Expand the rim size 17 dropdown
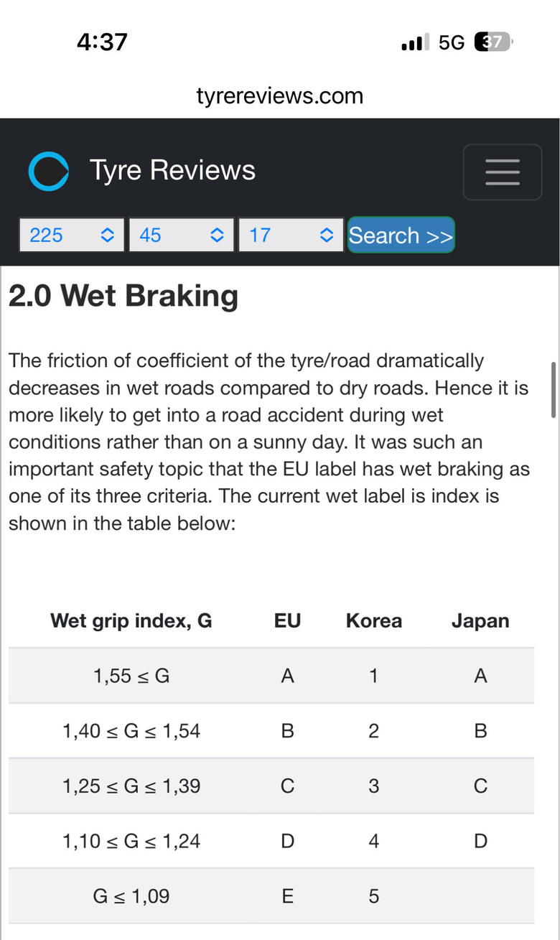The image size is (560, 940). (291, 235)
